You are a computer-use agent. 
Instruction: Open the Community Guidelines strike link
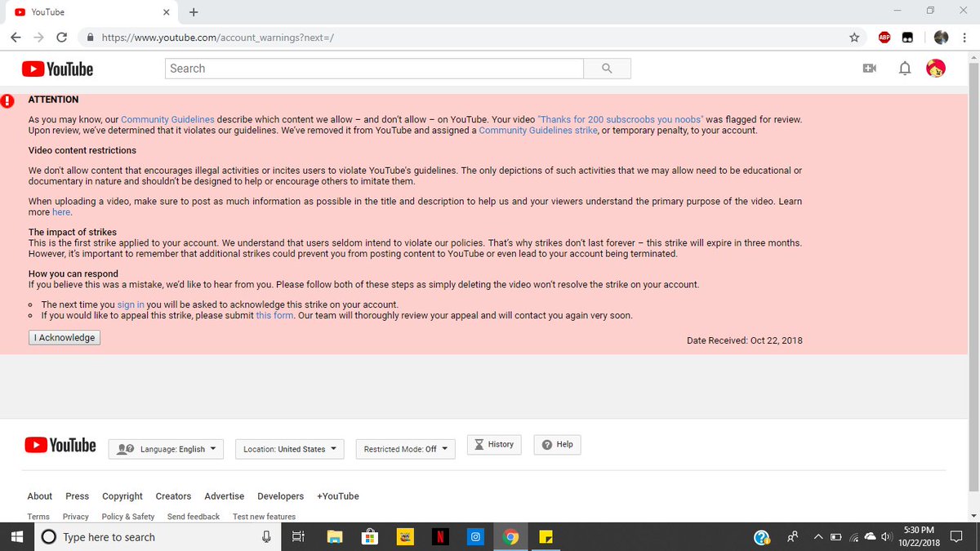(x=538, y=131)
